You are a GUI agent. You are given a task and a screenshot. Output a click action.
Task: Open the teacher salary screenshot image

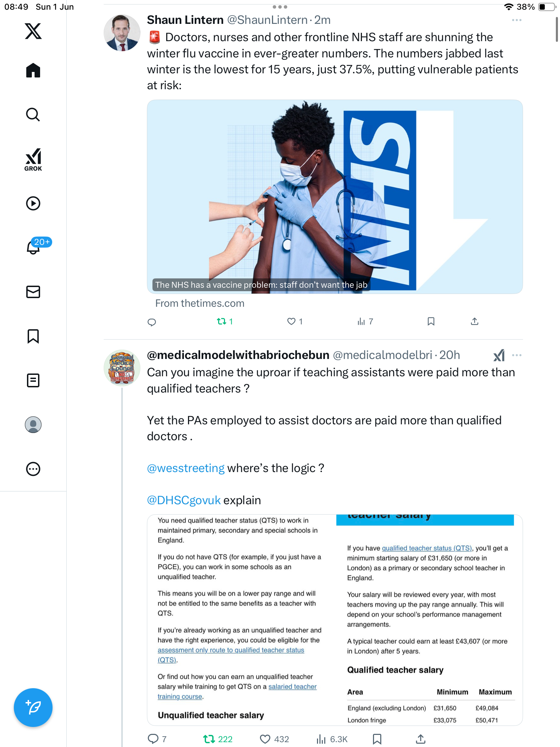click(335, 620)
